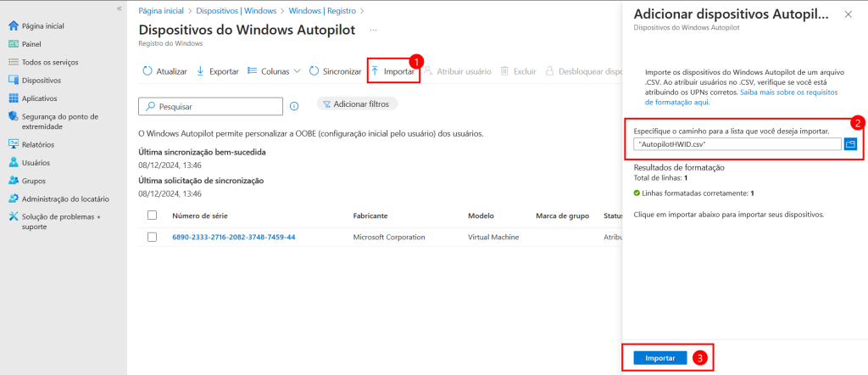Click Atualizar toolbar button
This screenshot has height=375, width=868.
[x=165, y=71]
